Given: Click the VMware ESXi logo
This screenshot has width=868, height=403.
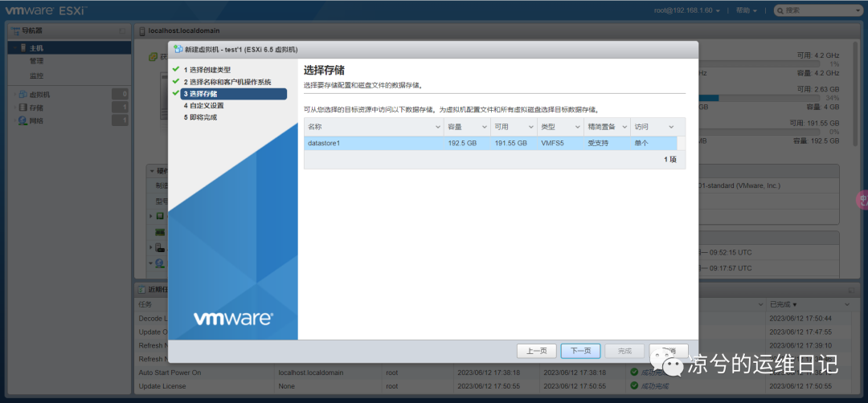Looking at the screenshot, I should pos(46,10).
